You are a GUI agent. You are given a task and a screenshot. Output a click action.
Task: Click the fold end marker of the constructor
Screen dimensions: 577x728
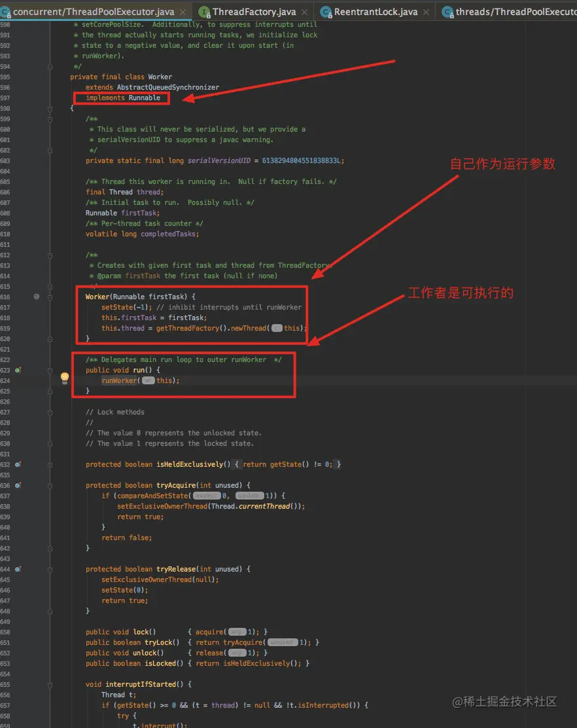tap(50, 339)
